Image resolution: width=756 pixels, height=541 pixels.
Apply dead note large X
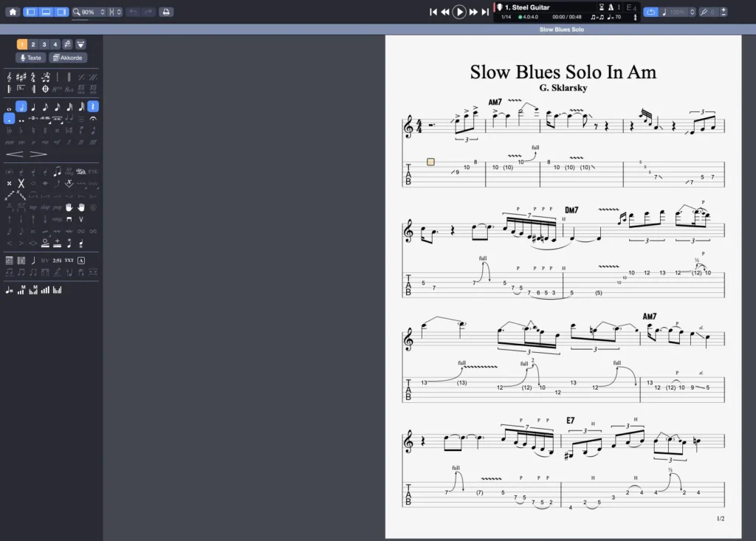point(21,183)
